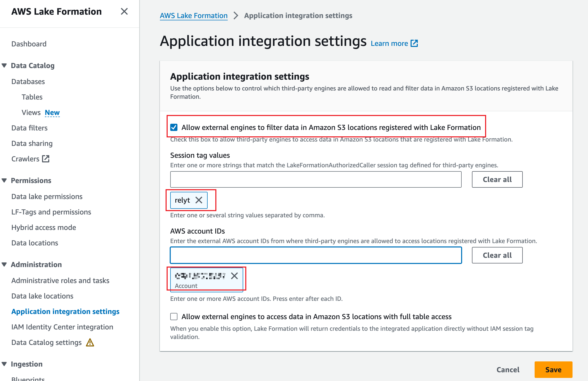This screenshot has height=381, width=588.
Task: Open Data sharing page
Action: pyautogui.click(x=32, y=143)
